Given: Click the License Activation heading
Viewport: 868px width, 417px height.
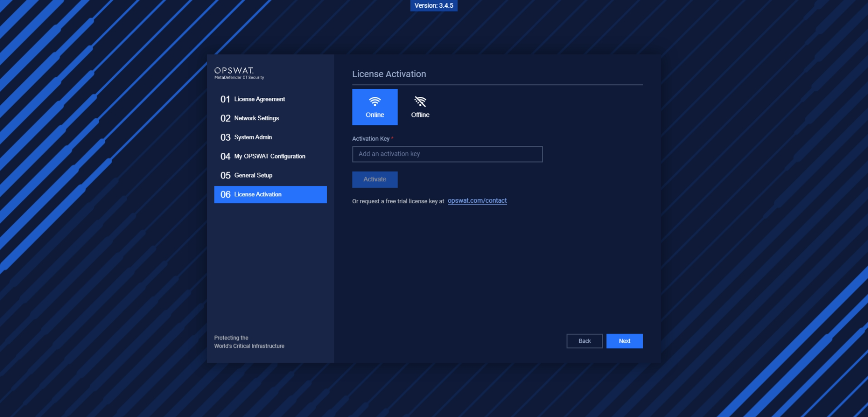Looking at the screenshot, I should coord(389,74).
